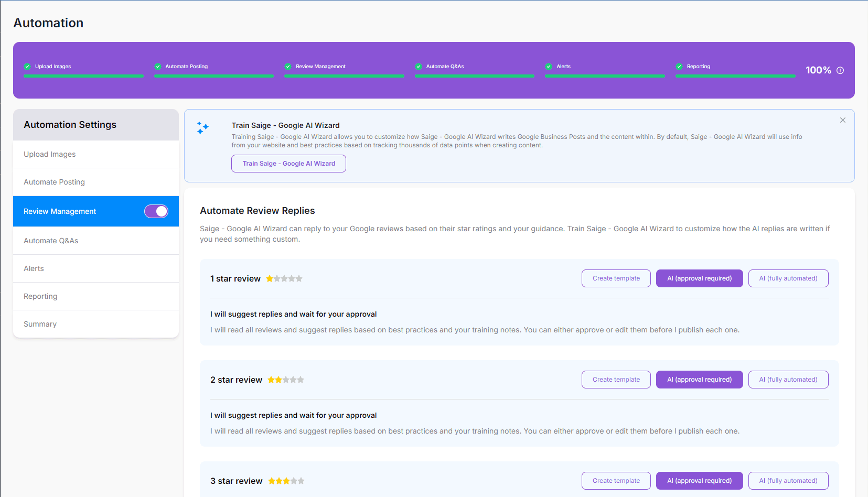Screen dimensions: 868x497
Task: Click the Upload Images green check icon
Action: pyautogui.click(x=27, y=67)
